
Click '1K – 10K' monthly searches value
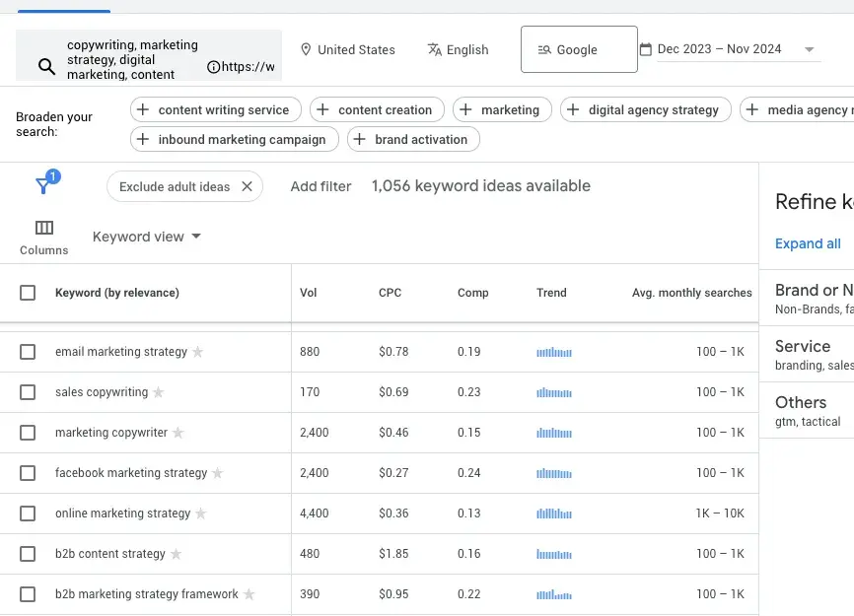(x=720, y=513)
